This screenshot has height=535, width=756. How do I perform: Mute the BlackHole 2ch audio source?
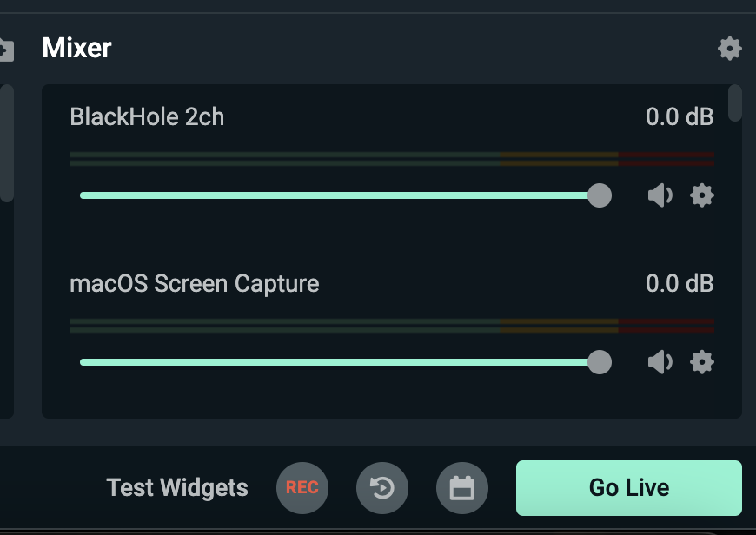point(660,195)
